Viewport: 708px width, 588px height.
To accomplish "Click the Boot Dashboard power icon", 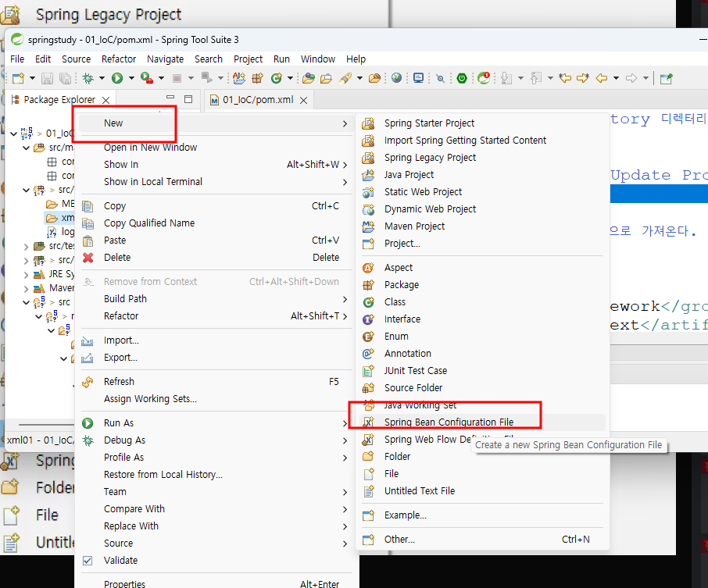I will point(462,79).
